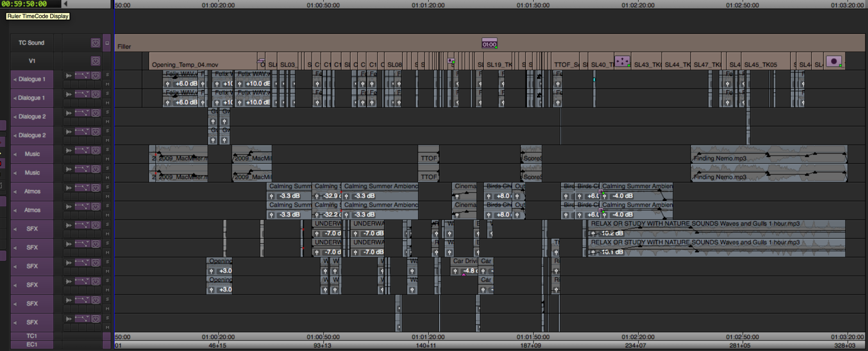This screenshot has width=868, height=351.
Task: Solo the upper Dialogue 1 track
Action: coord(107,75)
